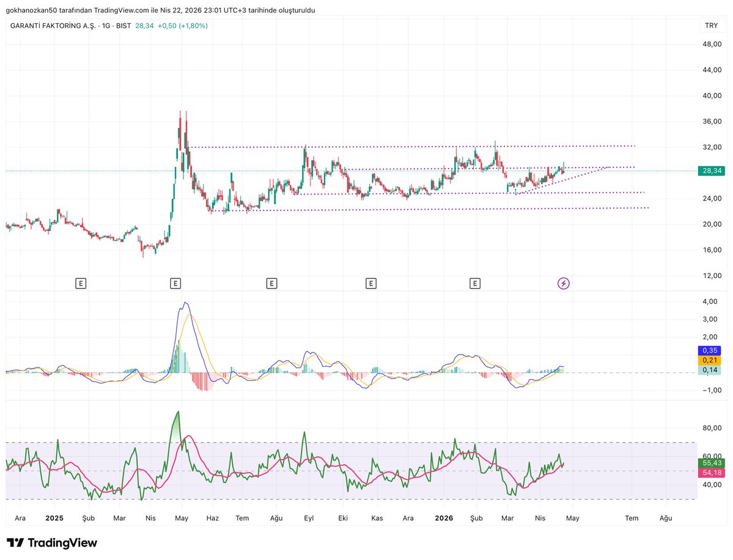
Task: Click the BIST exchange label
Action: pyautogui.click(x=123, y=26)
